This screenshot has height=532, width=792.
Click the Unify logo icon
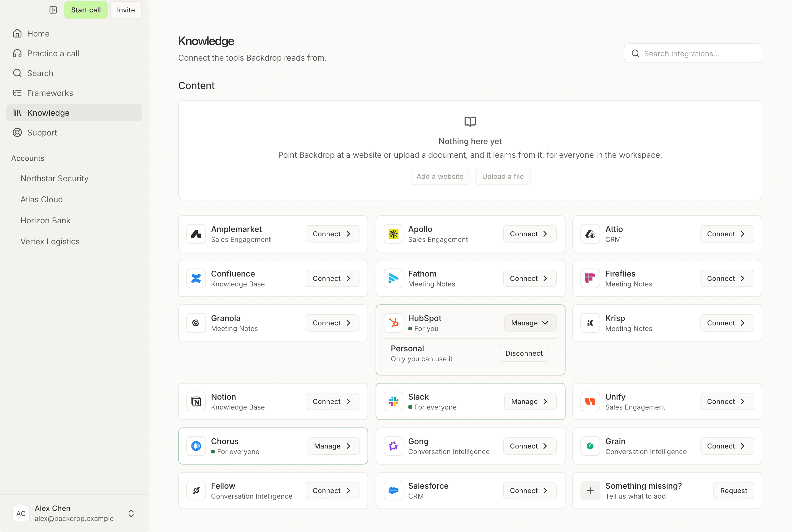590,401
